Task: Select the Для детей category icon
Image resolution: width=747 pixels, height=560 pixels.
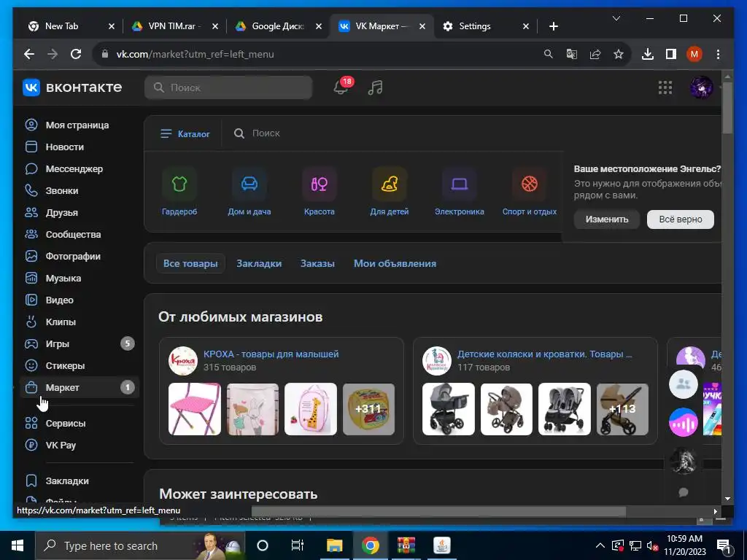Action: click(x=390, y=184)
